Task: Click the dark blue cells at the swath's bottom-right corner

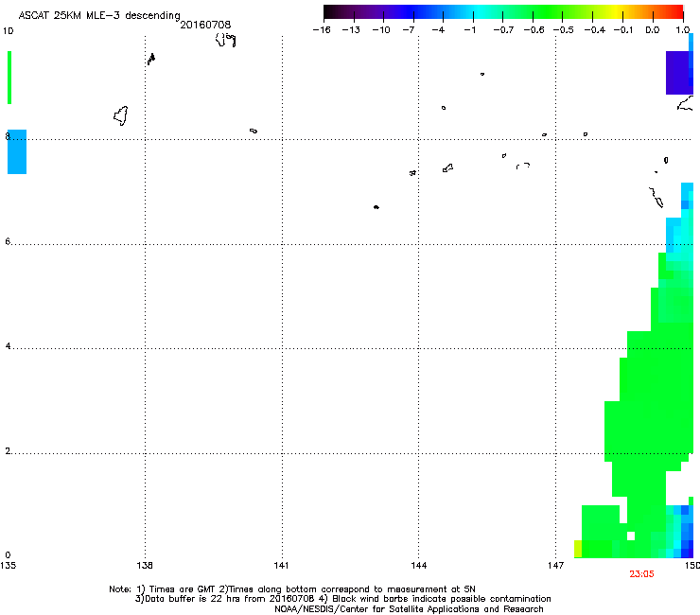Action: (687, 549)
